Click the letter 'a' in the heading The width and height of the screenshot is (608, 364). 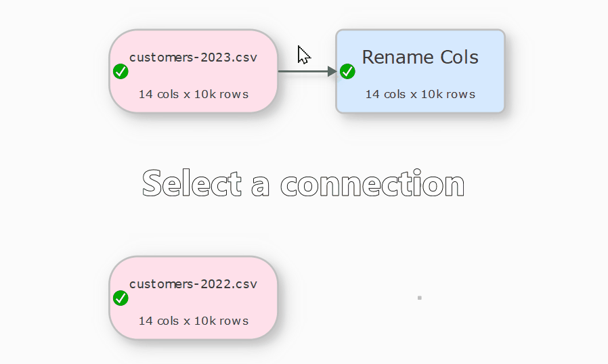261,186
